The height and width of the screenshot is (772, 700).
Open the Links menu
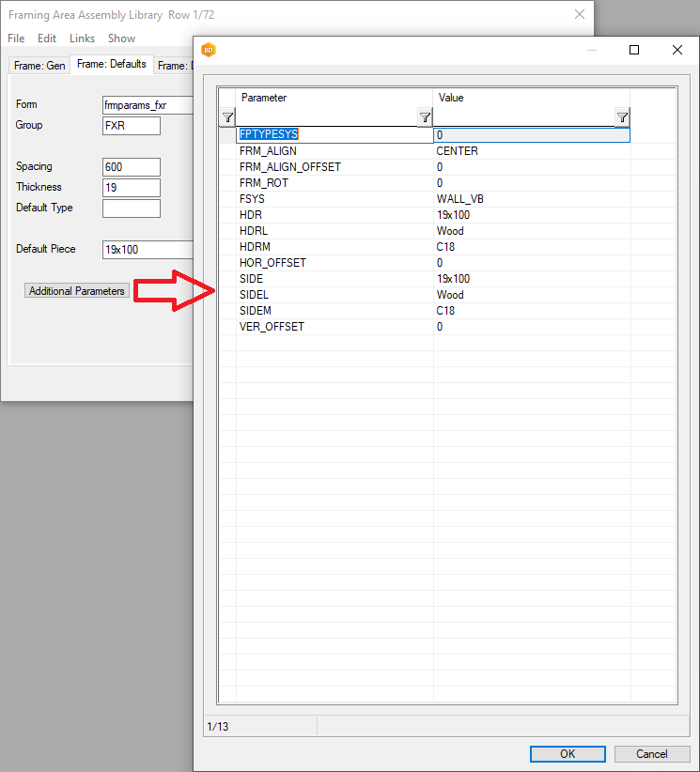pyautogui.click(x=82, y=39)
